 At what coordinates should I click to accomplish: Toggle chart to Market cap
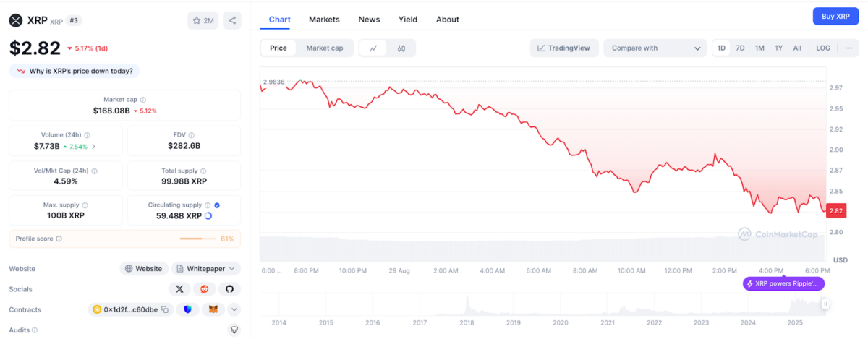coord(324,48)
